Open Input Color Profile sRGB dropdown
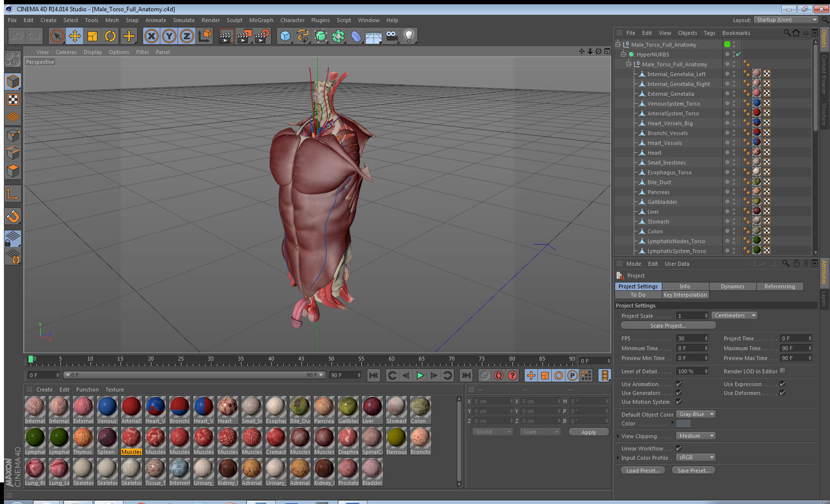The height and width of the screenshot is (504, 830). coord(696,457)
